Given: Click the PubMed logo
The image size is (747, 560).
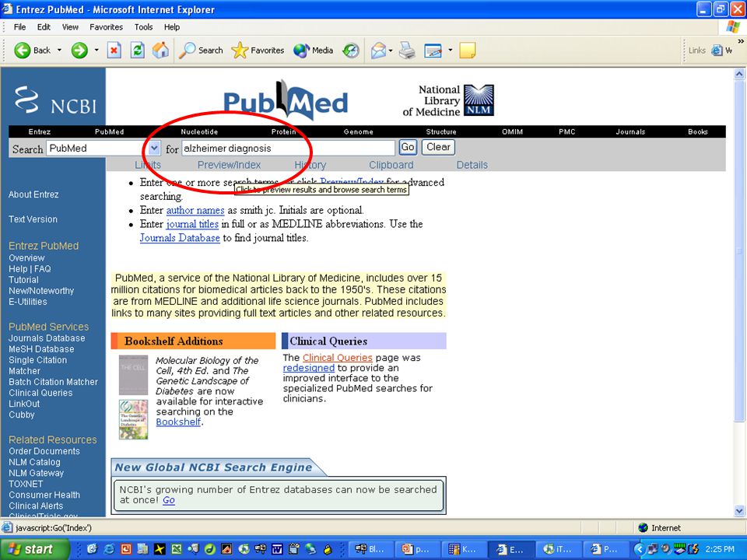Looking at the screenshot, I should point(286,100).
